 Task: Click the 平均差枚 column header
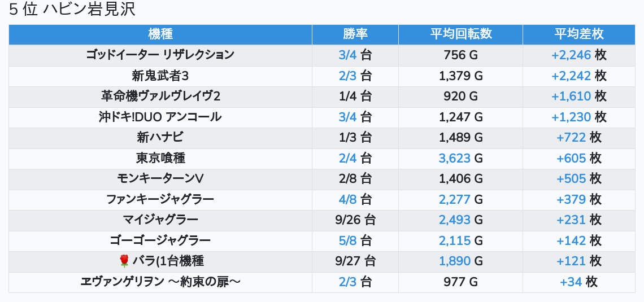(x=579, y=34)
